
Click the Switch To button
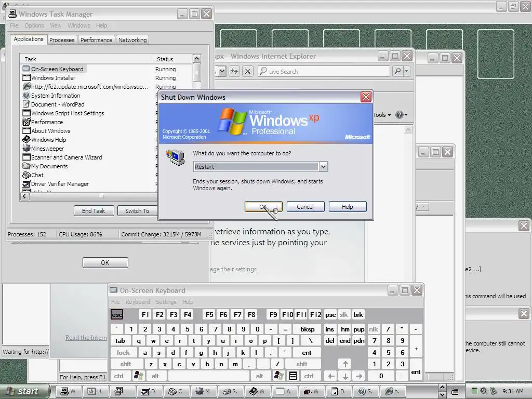(137, 211)
